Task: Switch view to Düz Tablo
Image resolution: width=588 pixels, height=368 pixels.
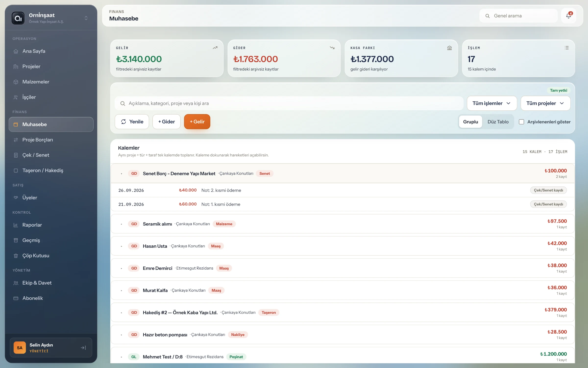Action: click(498, 122)
